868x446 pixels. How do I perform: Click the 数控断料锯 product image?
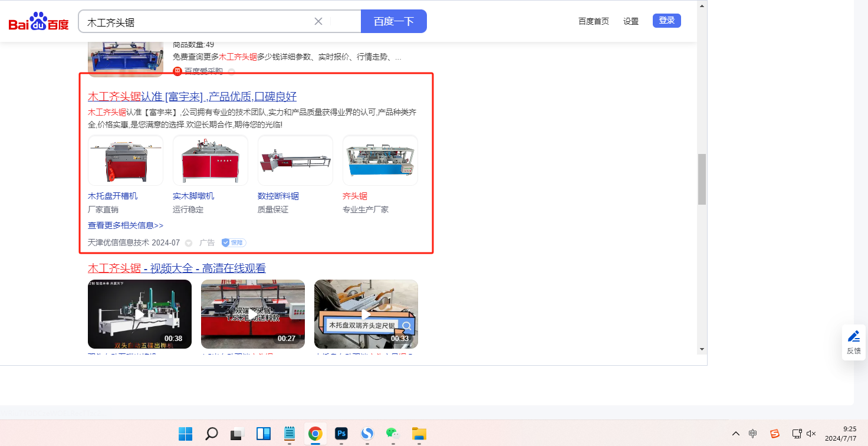tap(295, 160)
